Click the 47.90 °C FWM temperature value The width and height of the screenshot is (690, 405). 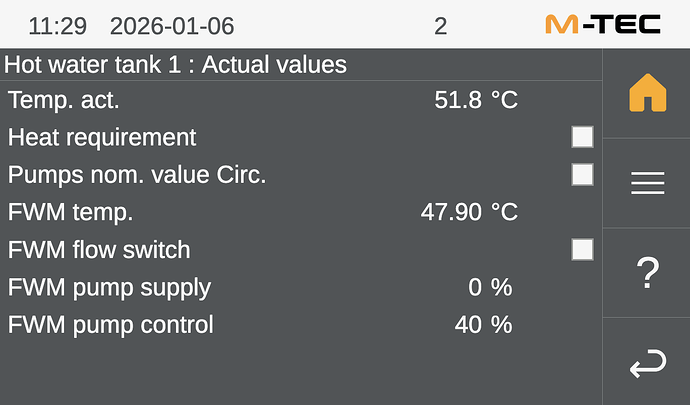click(469, 212)
